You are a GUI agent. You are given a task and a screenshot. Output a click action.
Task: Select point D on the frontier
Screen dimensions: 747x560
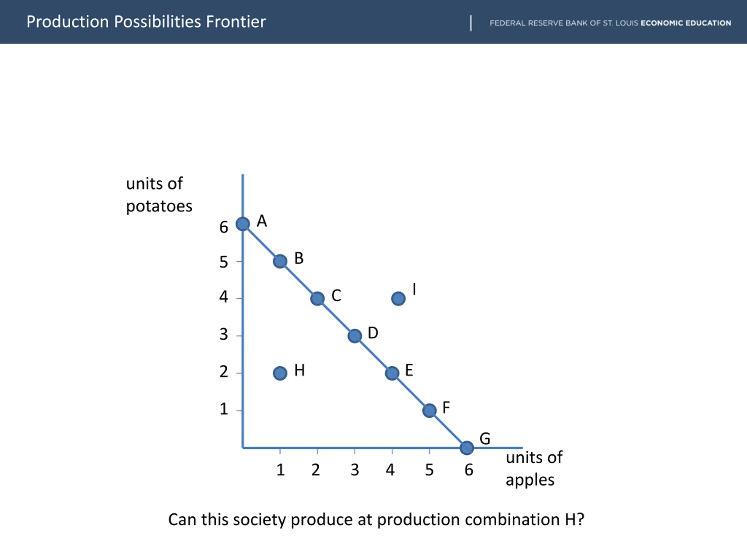[x=355, y=336]
